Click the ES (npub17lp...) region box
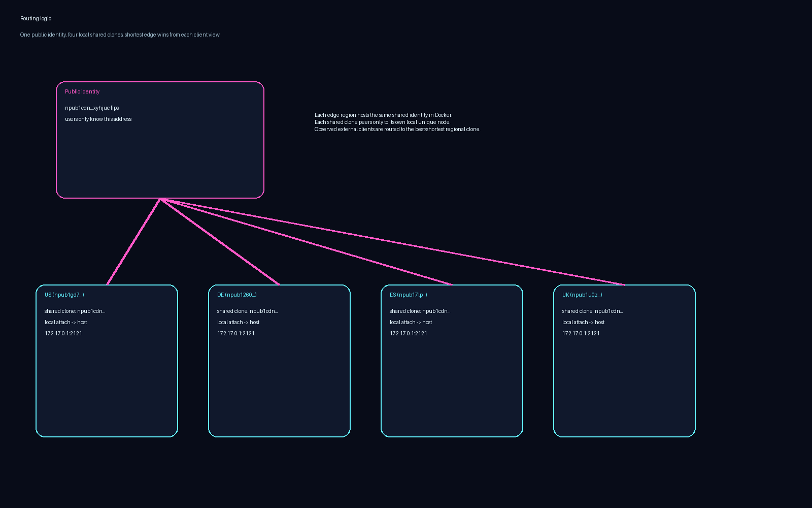 click(x=452, y=361)
